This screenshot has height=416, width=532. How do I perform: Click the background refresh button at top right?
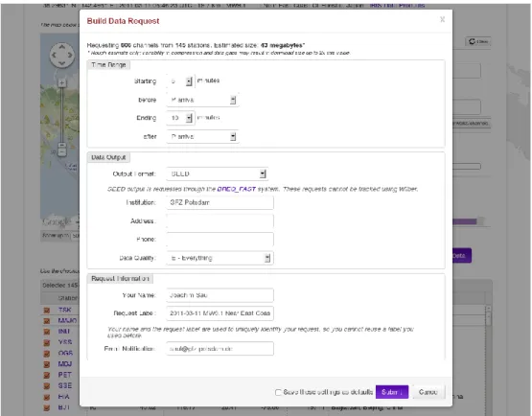pyautogui.click(x=477, y=41)
